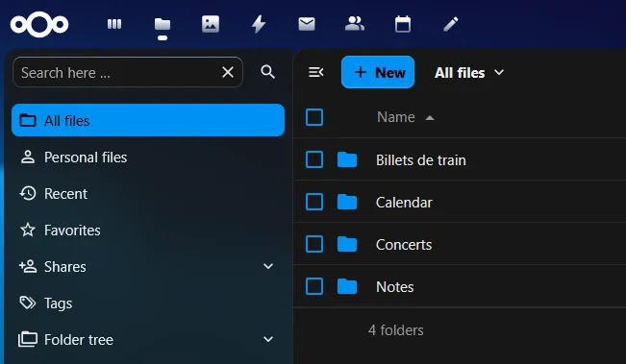Check the Calendar folder checkbox

(x=314, y=202)
